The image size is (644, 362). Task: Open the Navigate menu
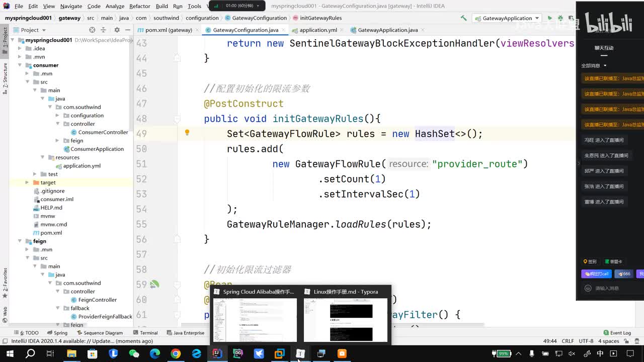click(71, 6)
